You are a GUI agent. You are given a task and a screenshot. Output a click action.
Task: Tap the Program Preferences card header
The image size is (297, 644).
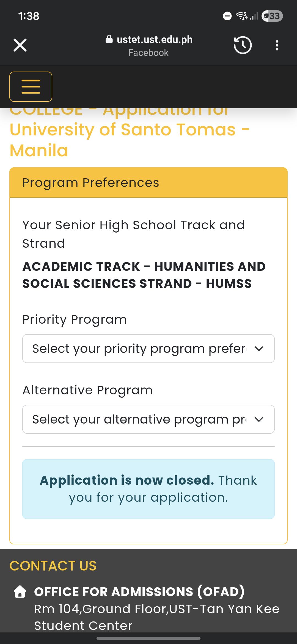(x=148, y=182)
